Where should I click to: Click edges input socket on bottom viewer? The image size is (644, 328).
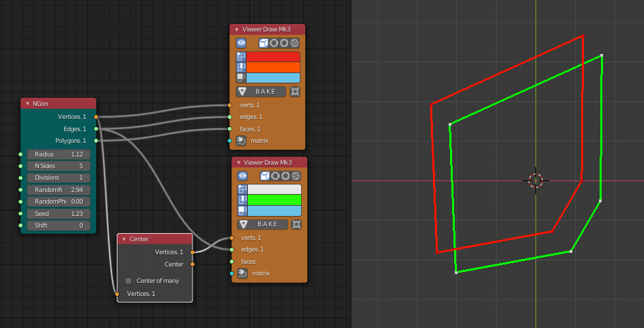click(x=232, y=249)
